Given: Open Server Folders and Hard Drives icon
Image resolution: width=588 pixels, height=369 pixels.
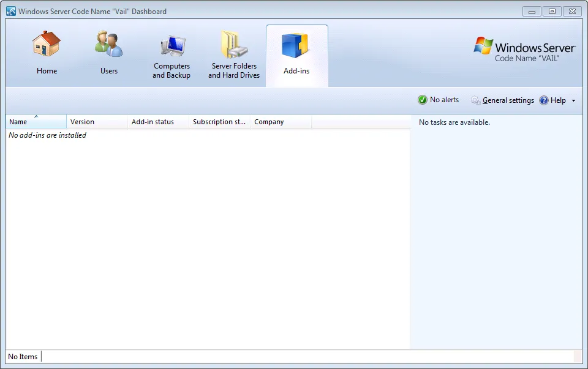Looking at the screenshot, I should tap(234, 45).
